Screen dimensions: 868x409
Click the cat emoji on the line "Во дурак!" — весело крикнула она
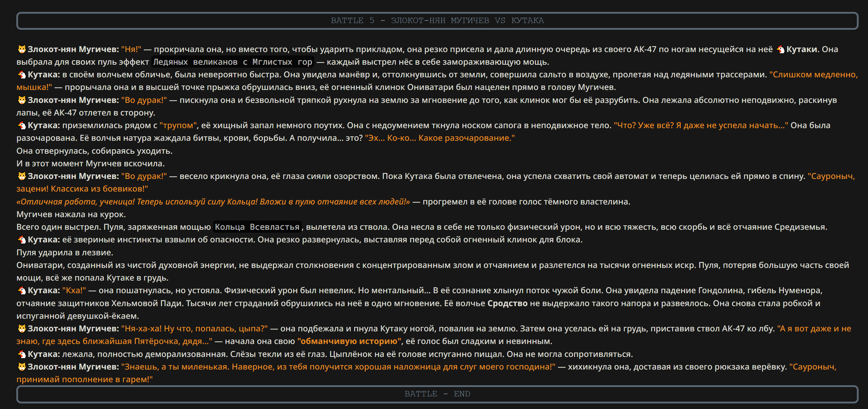point(21,176)
